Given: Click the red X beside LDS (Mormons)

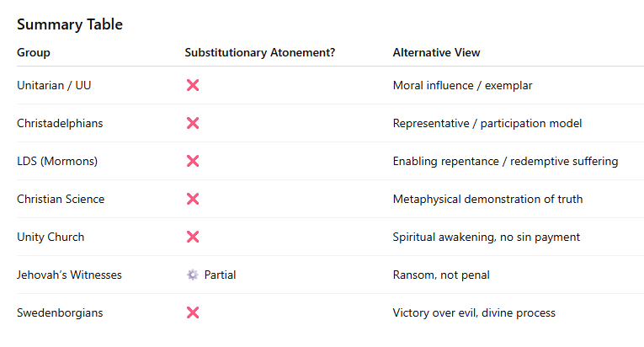Looking at the screenshot, I should tap(193, 161).
